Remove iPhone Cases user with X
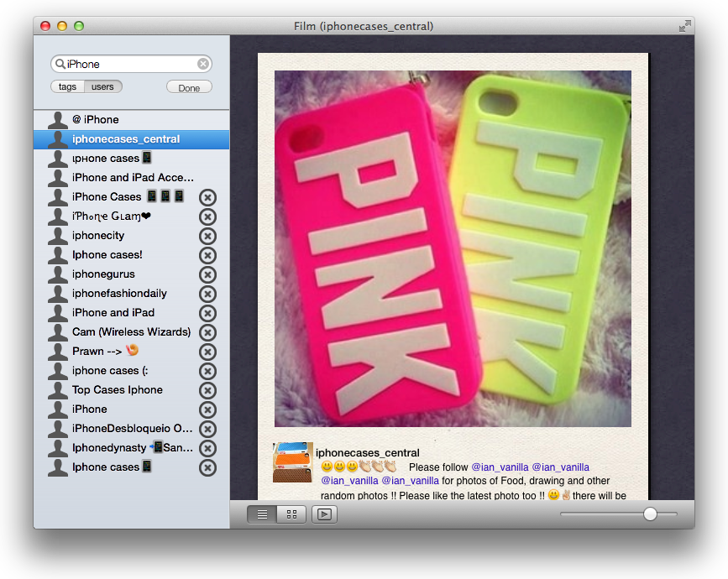The width and height of the screenshot is (728, 579). (207, 198)
